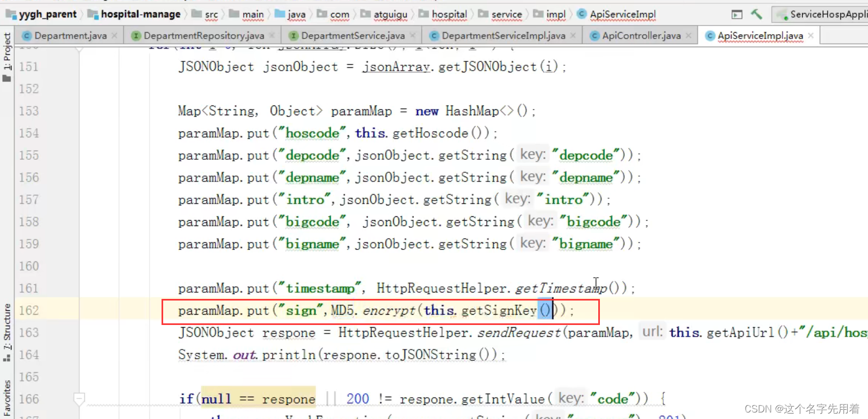Click getHoscode on line 154
The height and width of the screenshot is (419, 868).
[430, 133]
